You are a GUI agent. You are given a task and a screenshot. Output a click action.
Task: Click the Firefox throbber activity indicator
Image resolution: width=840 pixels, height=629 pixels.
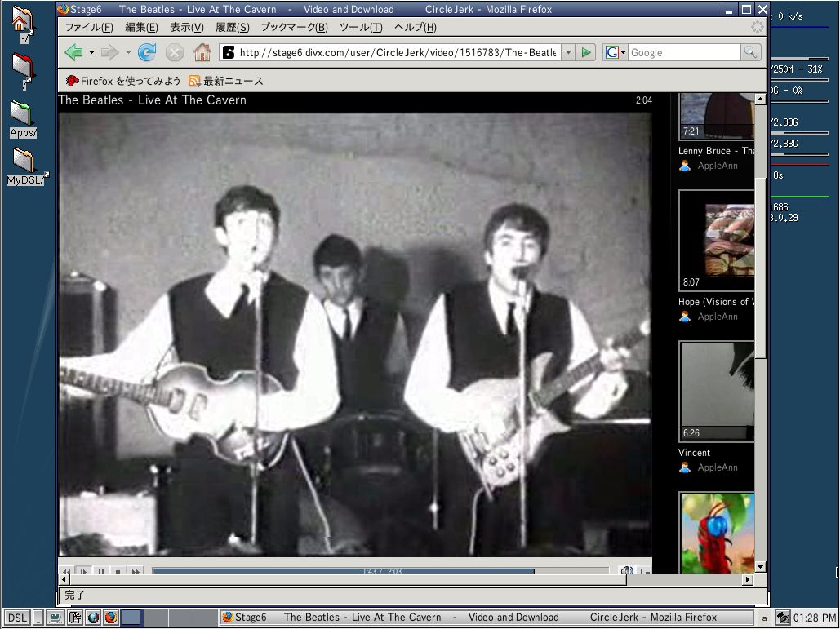click(x=757, y=27)
